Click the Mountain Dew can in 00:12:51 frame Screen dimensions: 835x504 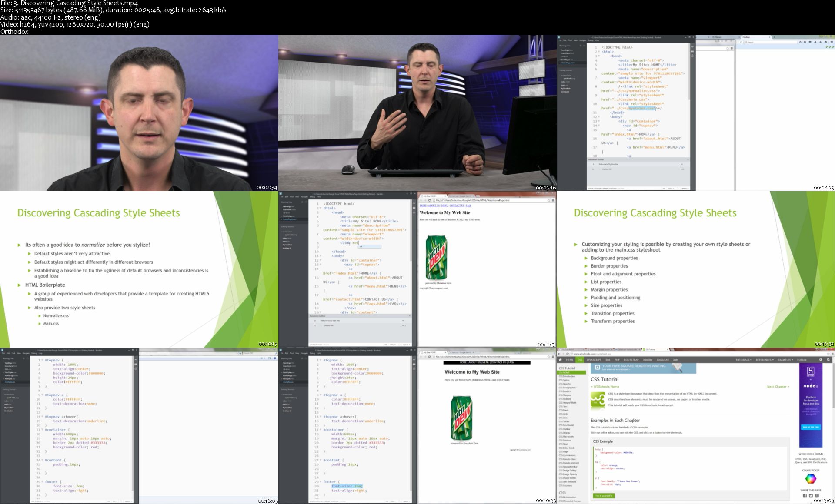click(x=436, y=257)
